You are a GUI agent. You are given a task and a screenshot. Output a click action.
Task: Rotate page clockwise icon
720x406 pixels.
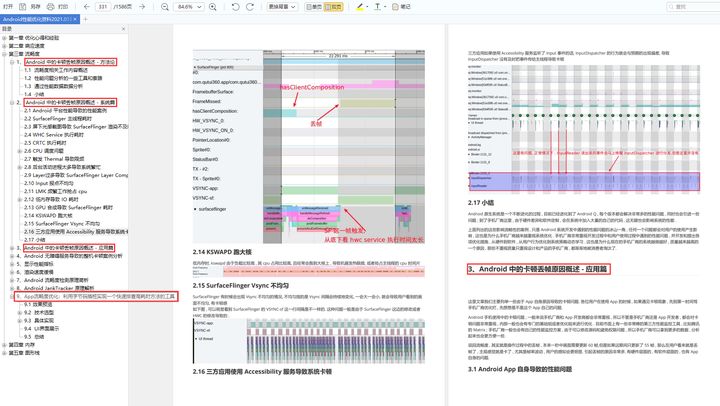coord(250,7)
